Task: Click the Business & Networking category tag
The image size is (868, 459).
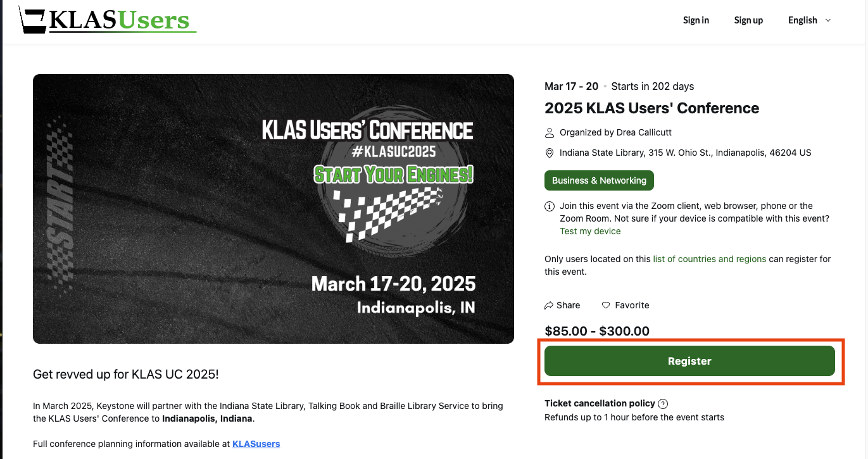Action: (x=599, y=180)
